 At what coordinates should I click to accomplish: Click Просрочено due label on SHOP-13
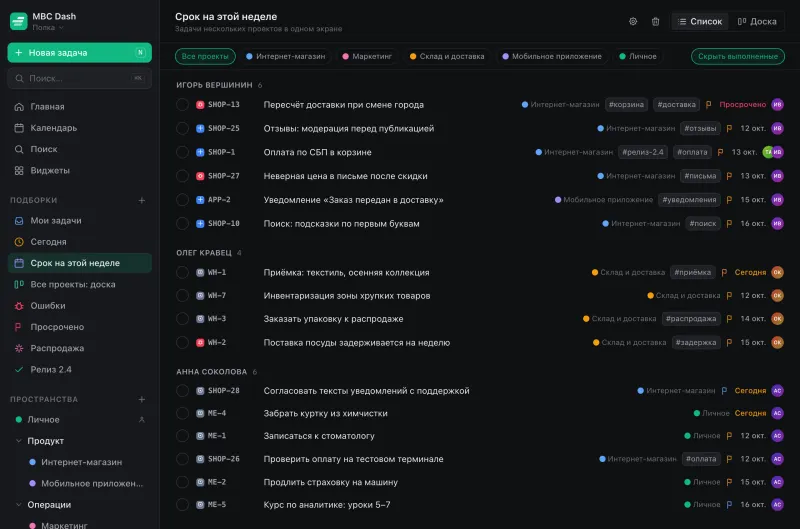742,105
